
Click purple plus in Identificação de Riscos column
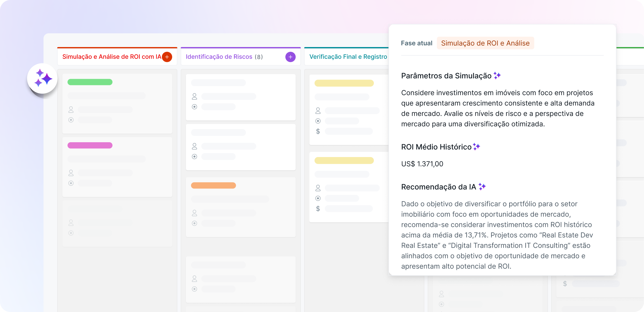(x=290, y=57)
